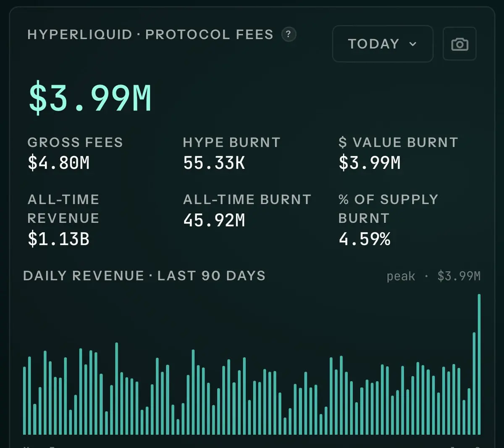Open the help question mark icon
Image resolution: width=504 pixels, height=448 pixels.
tap(288, 34)
